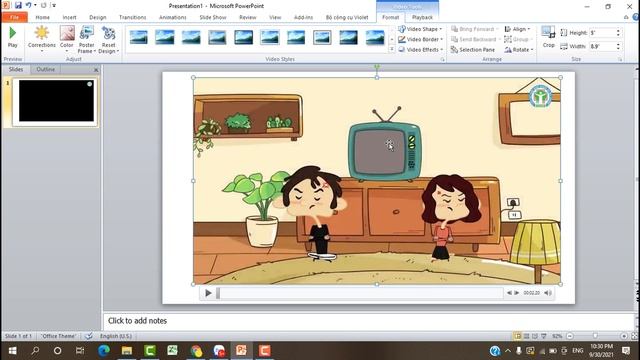Open the Video Effects dropdown
640x360 pixels.
[x=420, y=49]
